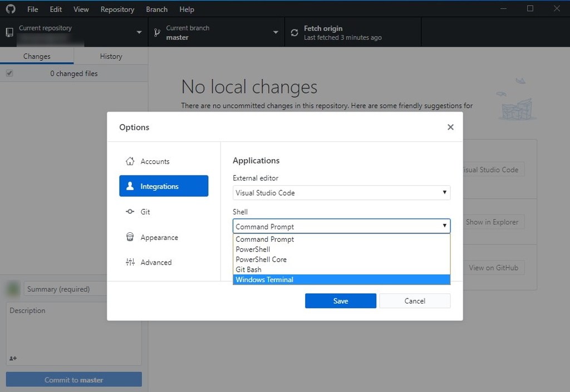Click the Integrations person icon
Viewport: 570px width, 392px height.
tap(130, 186)
